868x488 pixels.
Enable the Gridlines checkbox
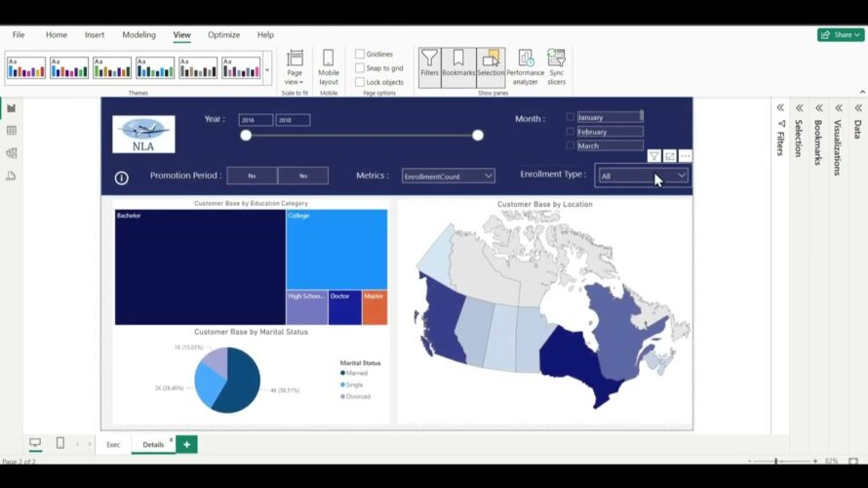[360, 54]
